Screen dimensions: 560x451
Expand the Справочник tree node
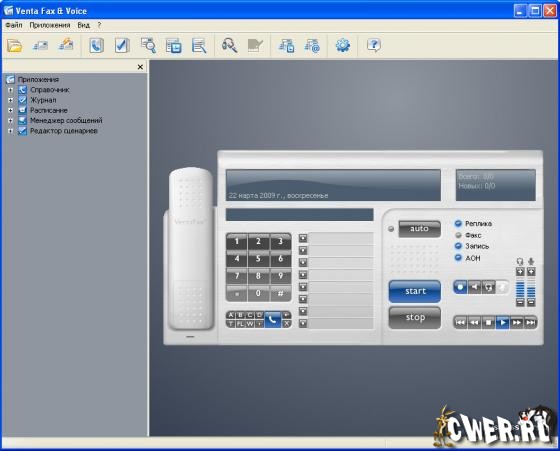pyautogui.click(x=10, y=90)
